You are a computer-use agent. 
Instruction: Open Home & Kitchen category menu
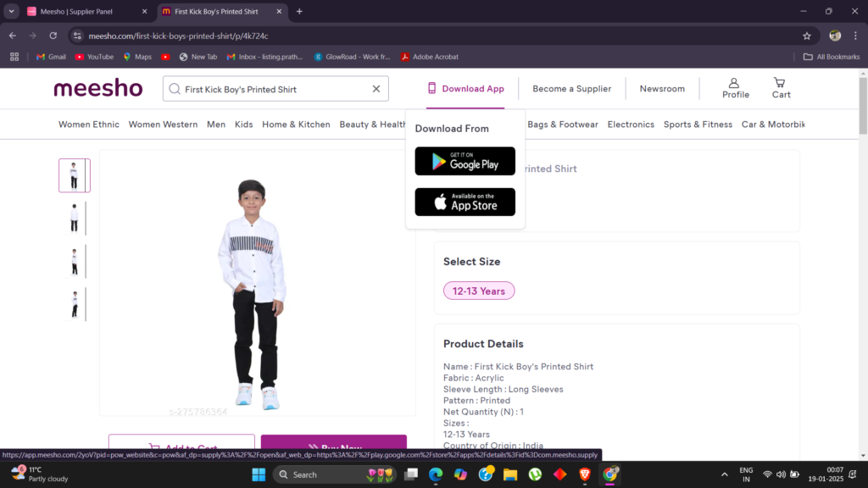(x=296, y=125)
